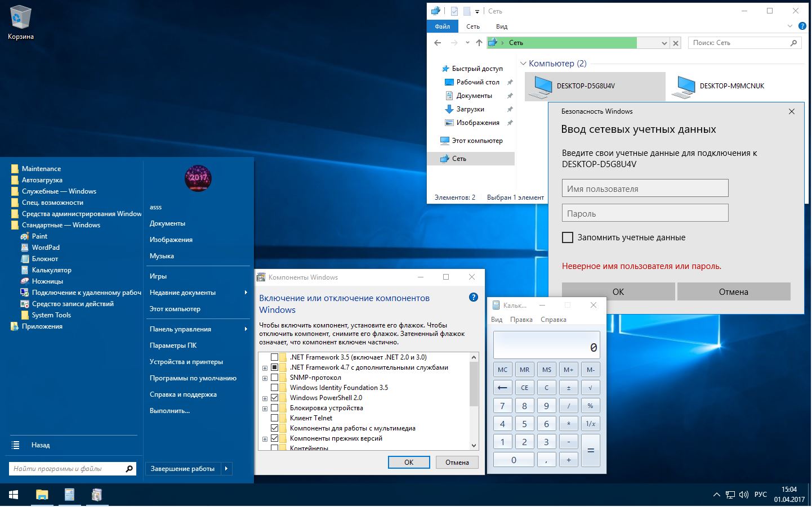Click Завершение работы button

click(x=183, y=469)
